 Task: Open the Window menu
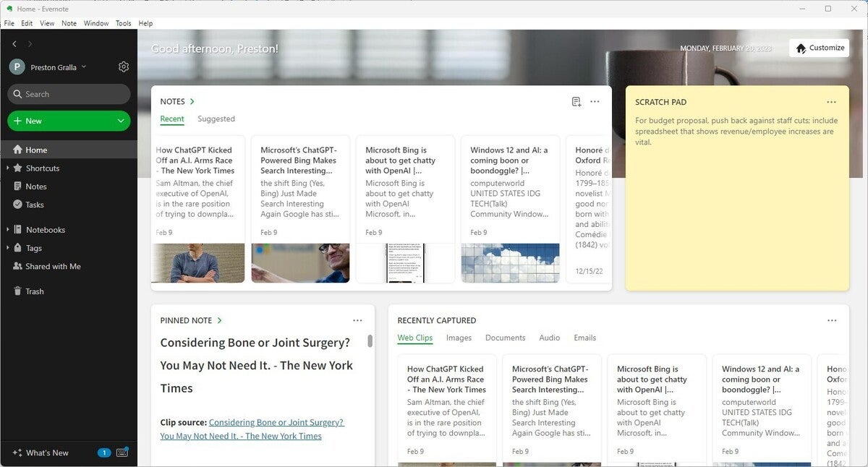click(96, 23)
